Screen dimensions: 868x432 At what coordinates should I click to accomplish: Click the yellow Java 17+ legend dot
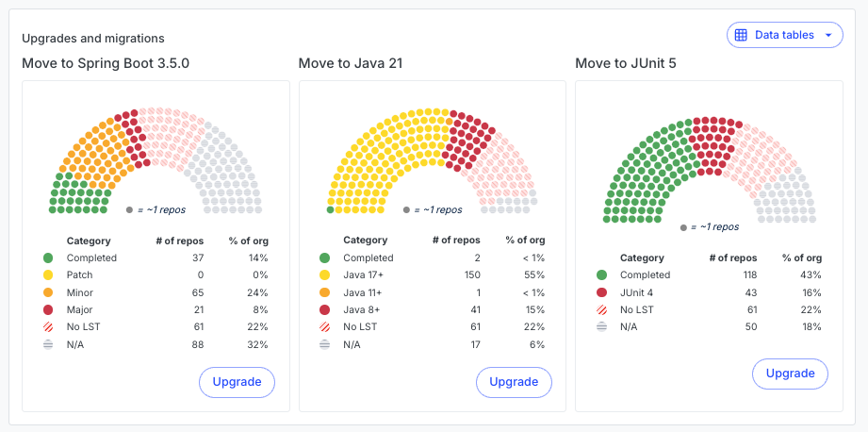325,275
